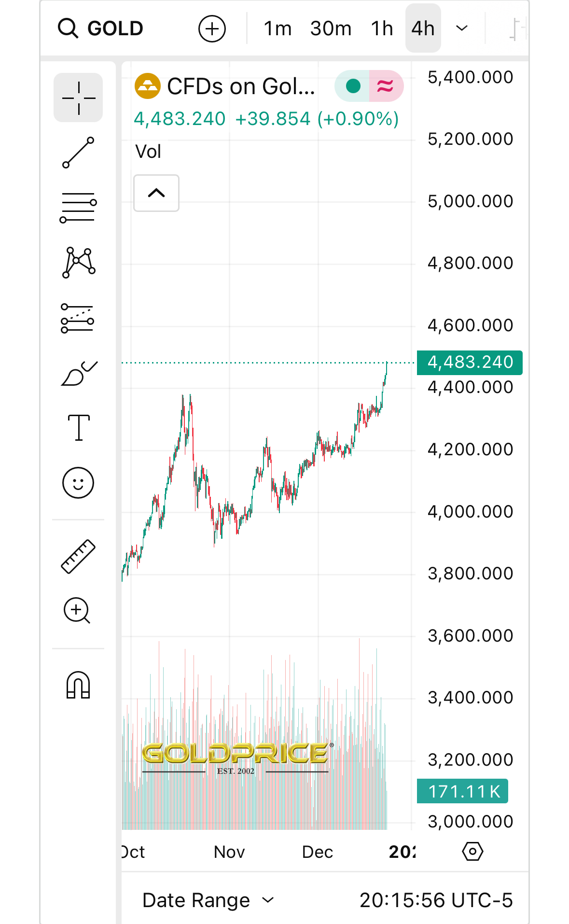Viewport: 569px width, 924px height.
Task: Click the search magnifier icon
Action: point(68,28)
